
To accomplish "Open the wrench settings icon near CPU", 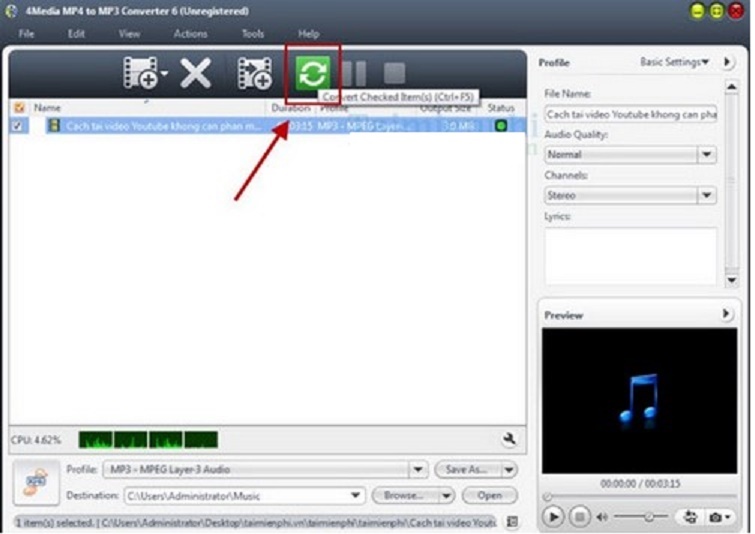I will click(x=511, y=439).
